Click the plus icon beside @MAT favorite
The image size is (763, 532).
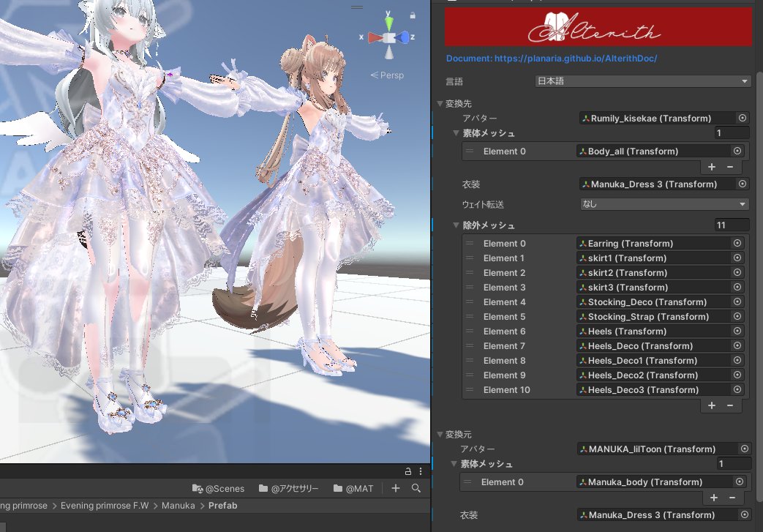pyautogui.click(x=396, y=487)
